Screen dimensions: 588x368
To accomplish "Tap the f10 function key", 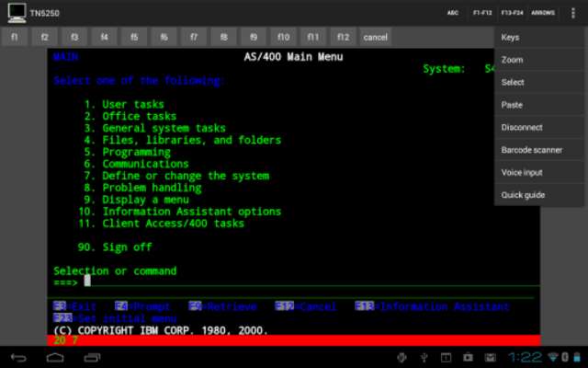I will pos(284,37).
